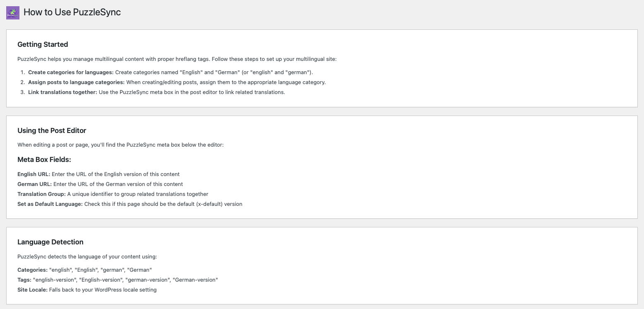Click the "English URL:" field label
Viewport: 644px width, 309px height.
34,174
